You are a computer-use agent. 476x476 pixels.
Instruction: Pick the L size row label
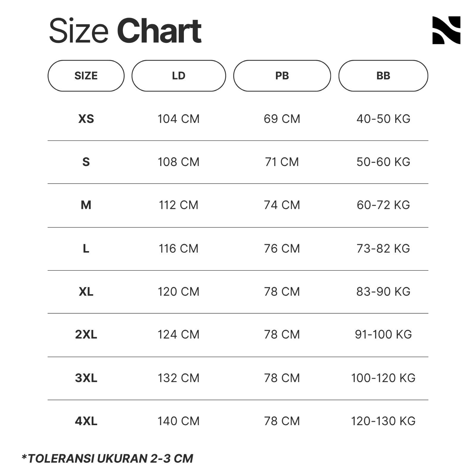pos(86,248)
